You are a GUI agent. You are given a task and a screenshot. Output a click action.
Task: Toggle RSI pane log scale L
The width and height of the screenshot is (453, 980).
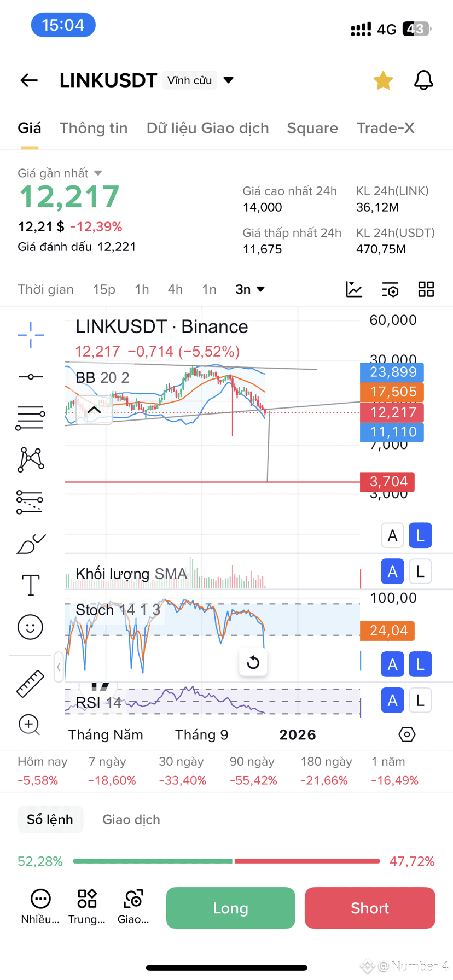[x=420, y=701]
